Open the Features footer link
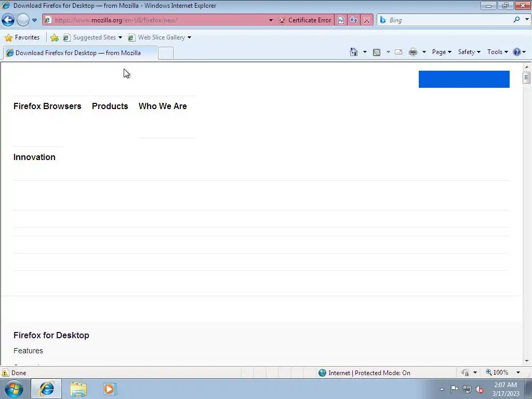This screenshot has height=399, width=532. (28, 351)
